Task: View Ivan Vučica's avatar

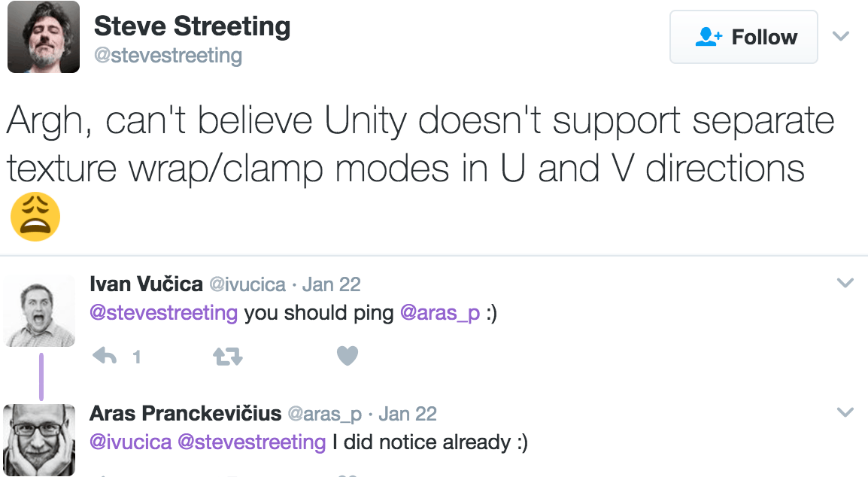Action: (39, 311)
